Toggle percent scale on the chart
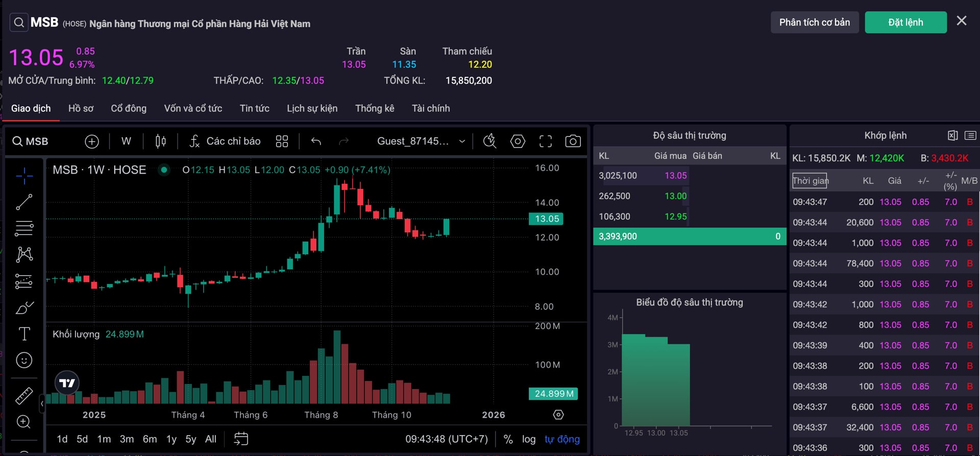The width and height of the screenshot is (980, 456). coord(508,439)
